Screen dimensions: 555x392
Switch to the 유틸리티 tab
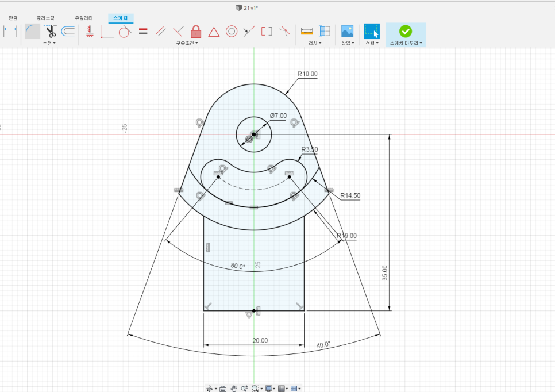coord(84,18)
